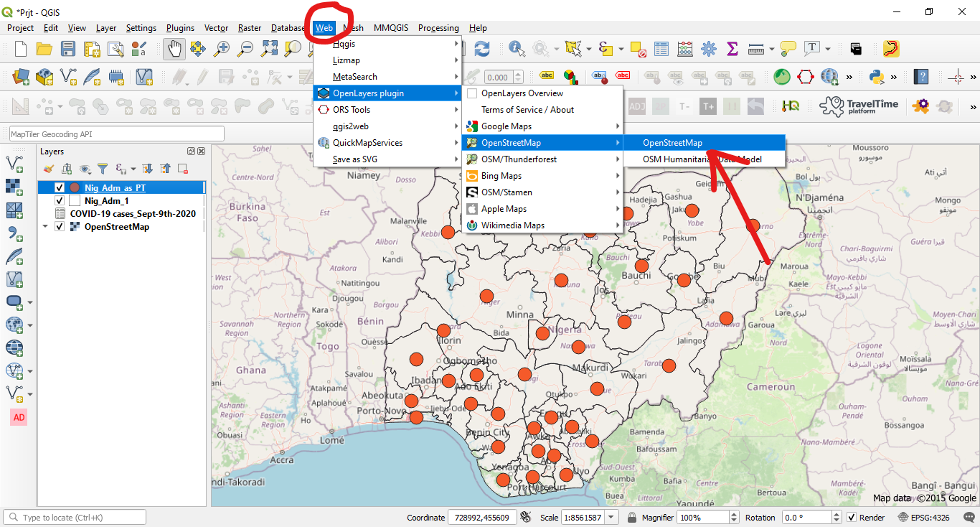The width and height of the screenshot is (980, 527).
Task: Enable the Render checkbox in status bar
Action: 853,517
